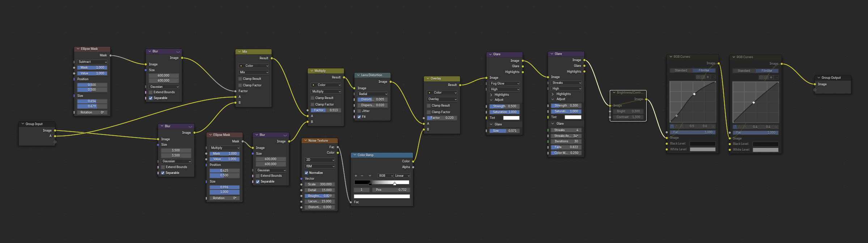Select Standard tone on second RGB Curves
868x243 pixels.
pos(744,71)
